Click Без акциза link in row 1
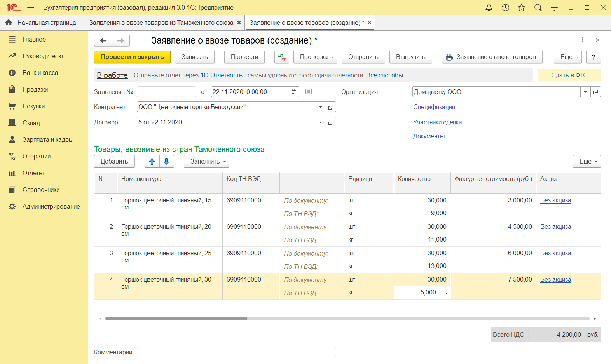Viewport: 611px width, 364px height. point(556,200)
